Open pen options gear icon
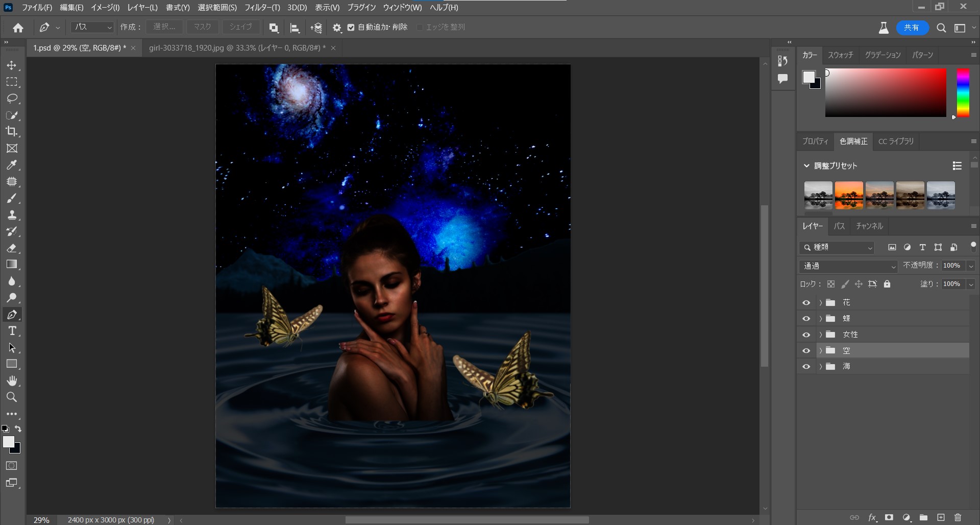 (337, 28)
